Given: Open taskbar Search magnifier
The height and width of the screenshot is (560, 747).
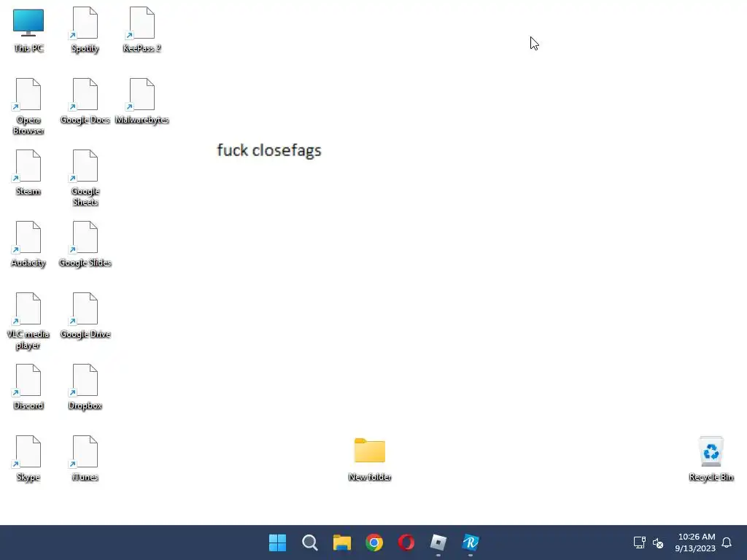Looking at the screenshot, I should [309, 542].
